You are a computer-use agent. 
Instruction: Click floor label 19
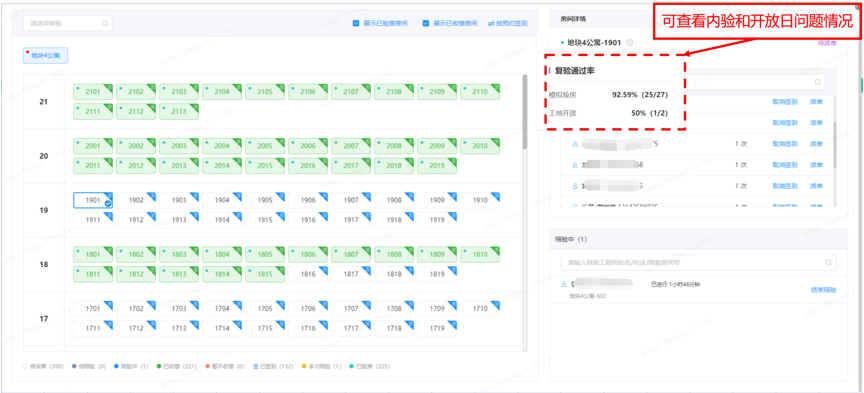click(x=44, y=211)
